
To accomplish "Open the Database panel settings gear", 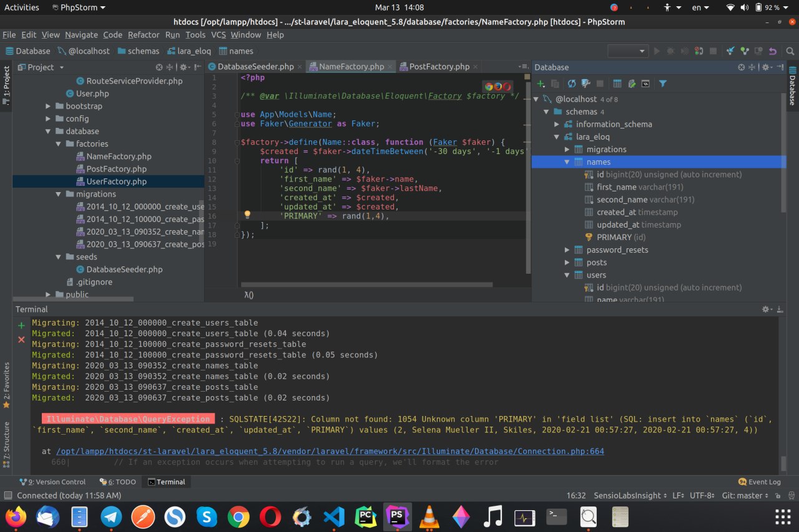I will coord(765,67).
